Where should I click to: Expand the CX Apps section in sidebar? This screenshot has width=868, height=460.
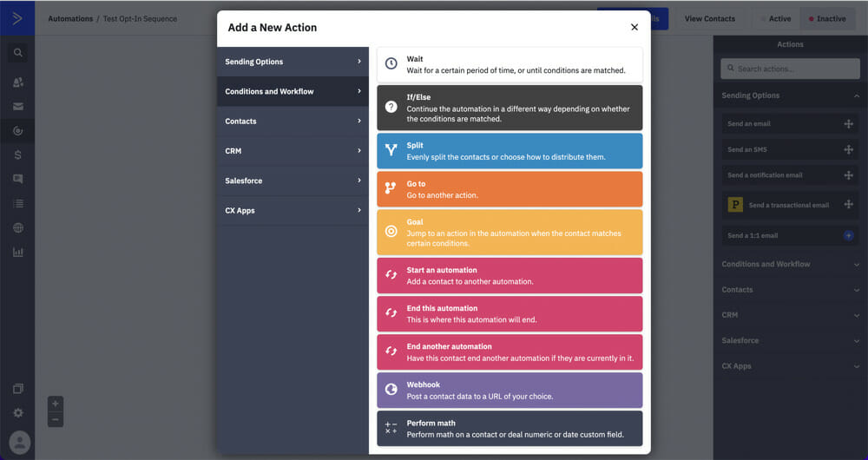tap(790, 366)
